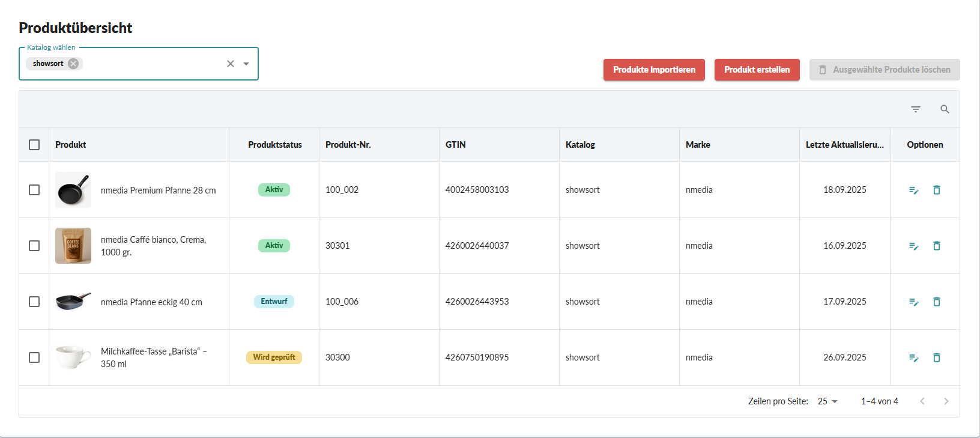
Task: Click the Produkte importieren button
Action: [654, 70]
